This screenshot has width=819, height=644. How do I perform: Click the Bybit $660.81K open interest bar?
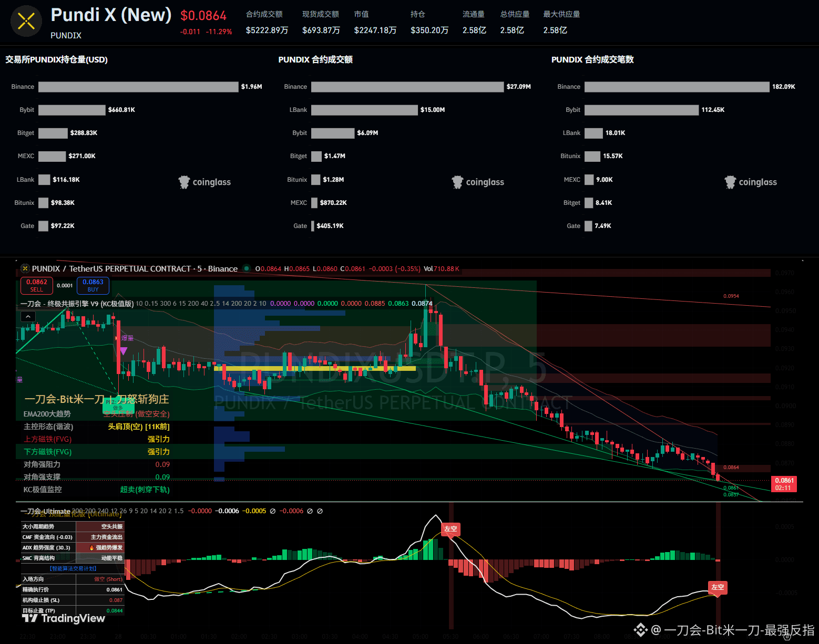point(72,110)
